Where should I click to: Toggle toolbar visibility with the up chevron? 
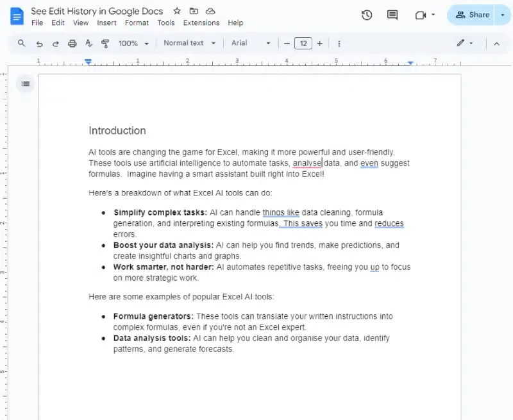point(497,43)
